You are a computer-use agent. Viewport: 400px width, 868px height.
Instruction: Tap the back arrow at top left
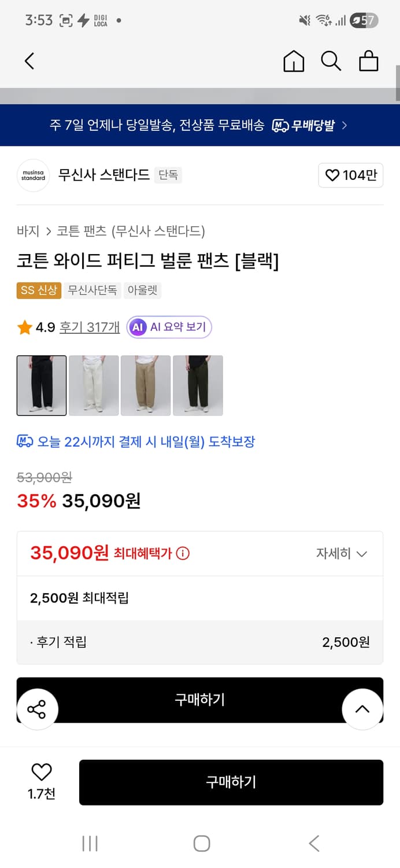29,60
